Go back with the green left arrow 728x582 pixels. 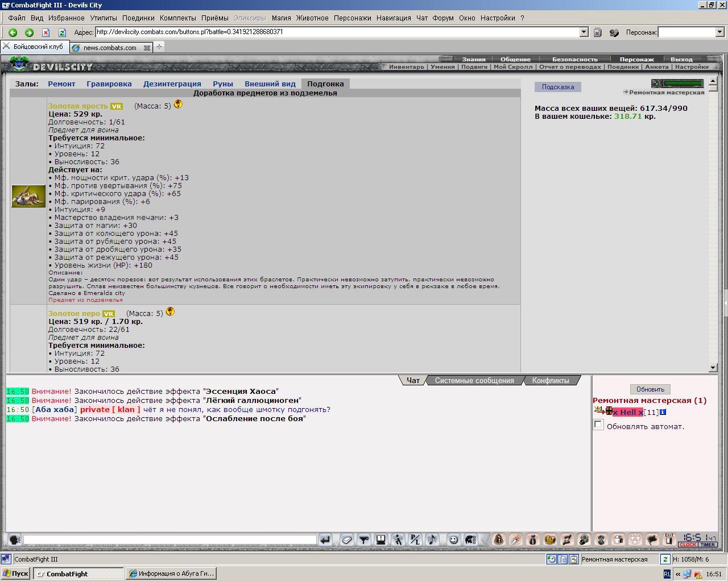13,32
